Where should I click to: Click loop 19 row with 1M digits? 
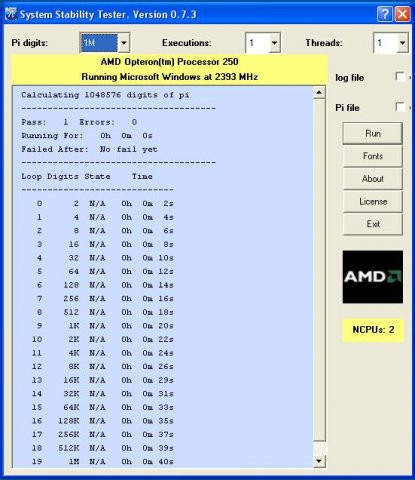103,462
